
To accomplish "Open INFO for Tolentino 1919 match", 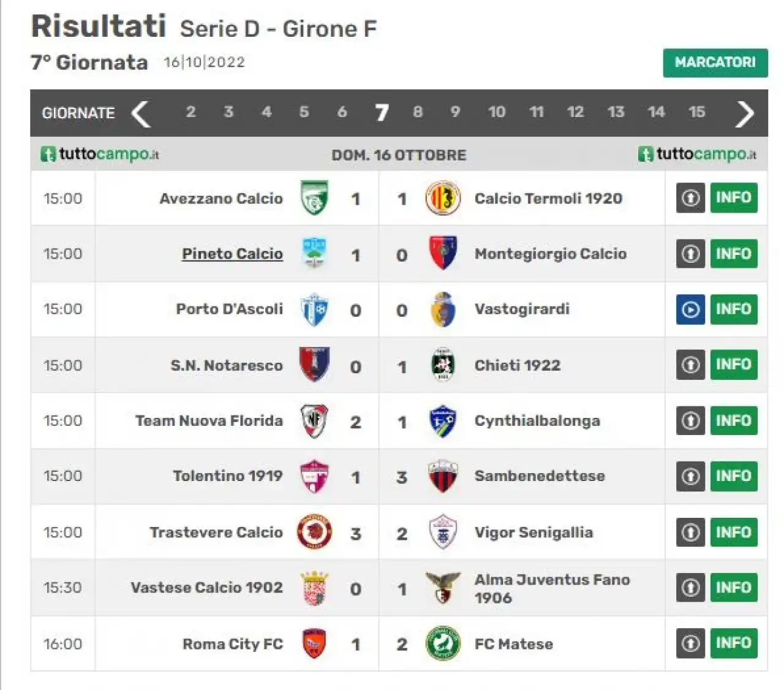I will coord(734,476).
